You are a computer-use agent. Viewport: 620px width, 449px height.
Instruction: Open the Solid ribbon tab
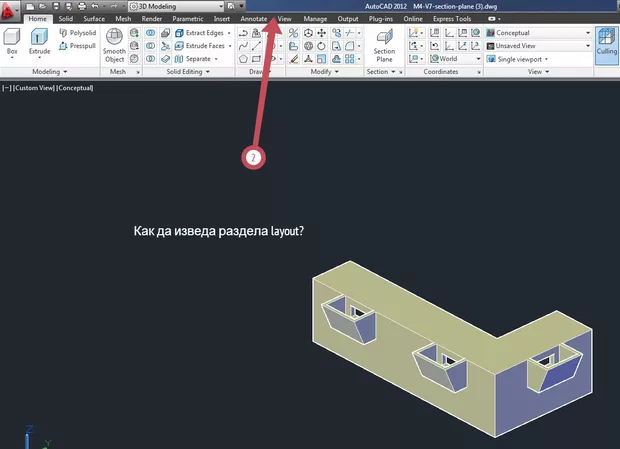(65, 18)
